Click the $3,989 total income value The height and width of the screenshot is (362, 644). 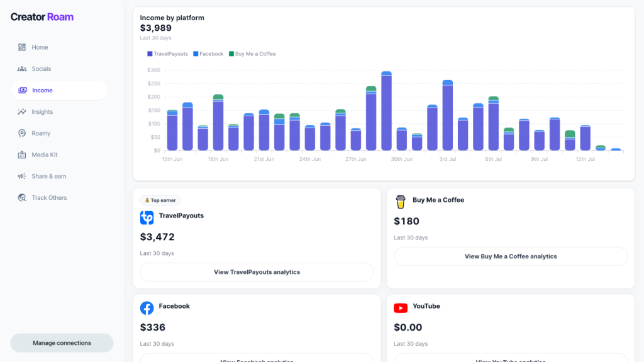[x=156, y=28]
